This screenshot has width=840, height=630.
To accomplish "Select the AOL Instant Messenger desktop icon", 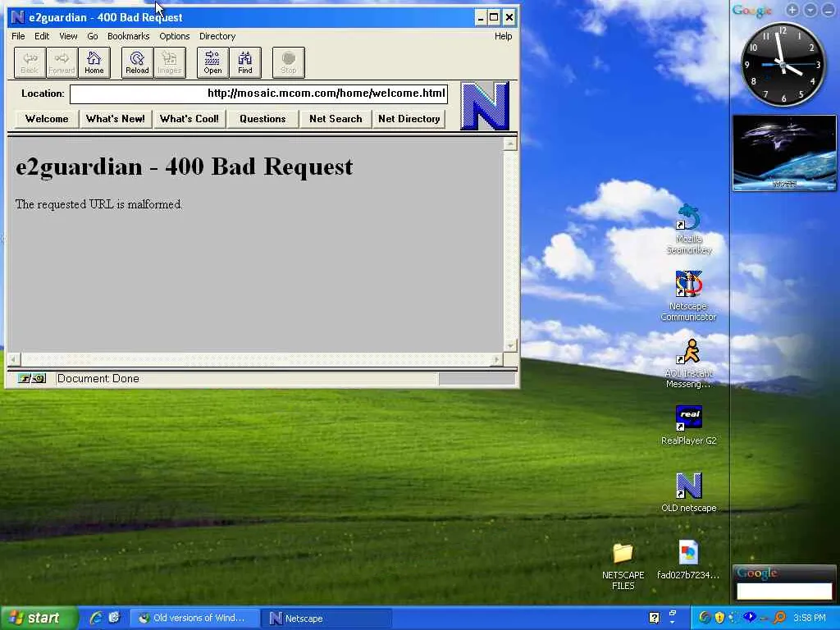I will [x=688, y=363].
